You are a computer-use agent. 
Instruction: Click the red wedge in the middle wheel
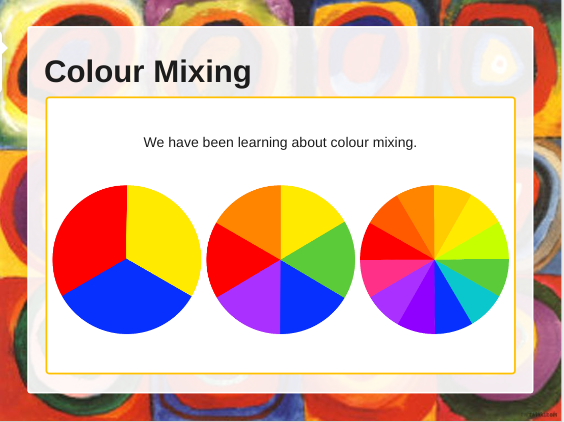click(237, 259)
